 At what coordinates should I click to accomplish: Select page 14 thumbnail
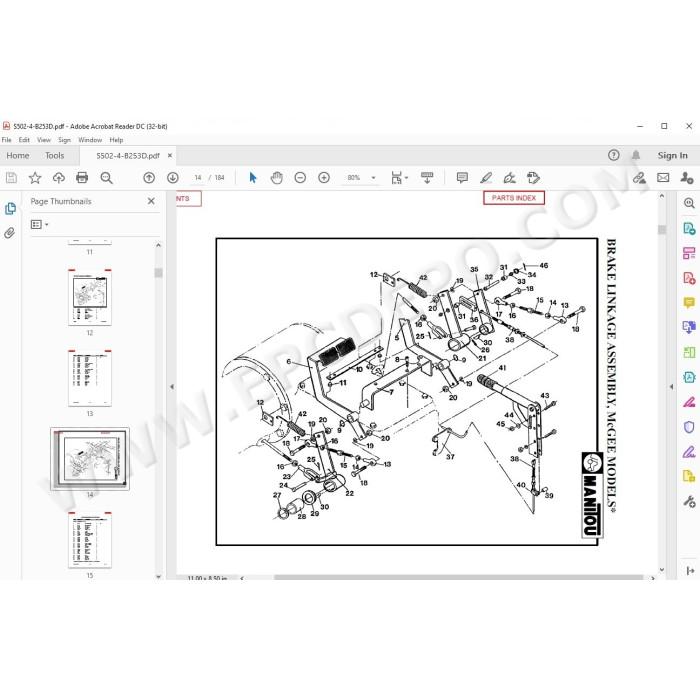[90, 459]
